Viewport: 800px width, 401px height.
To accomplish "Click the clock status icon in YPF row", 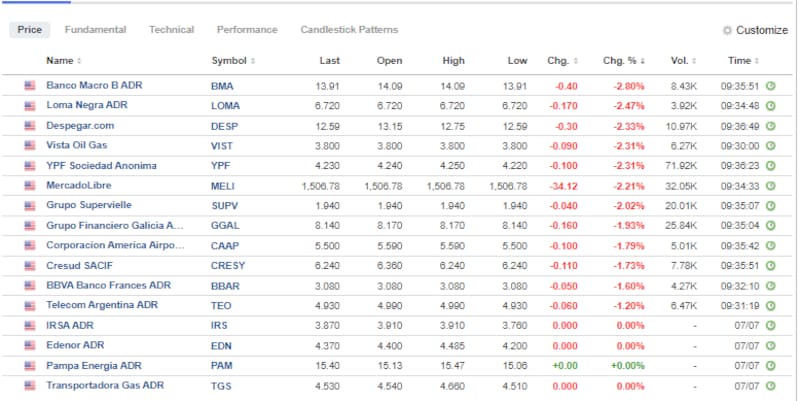I will (x=771, y=166).
